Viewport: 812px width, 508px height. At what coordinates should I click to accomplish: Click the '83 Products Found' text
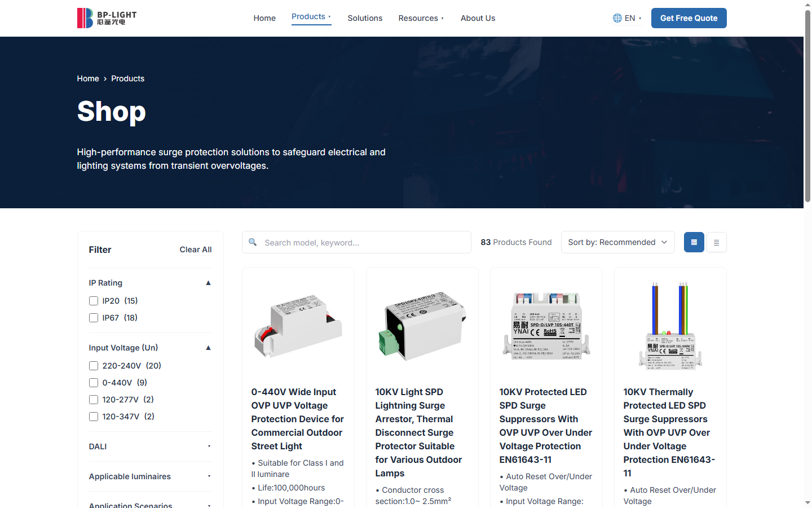tap(516, 242)
